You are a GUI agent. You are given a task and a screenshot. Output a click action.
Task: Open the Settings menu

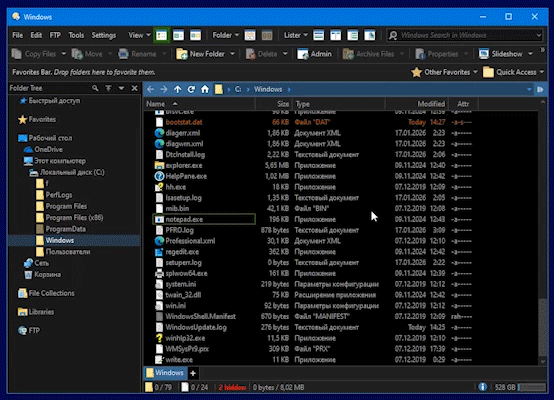(x=104, y=35)
